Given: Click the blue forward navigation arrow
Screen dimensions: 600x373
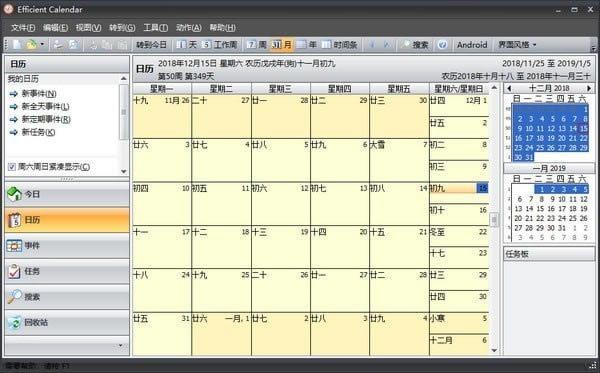Looking at the screenshot, I should [386, 45].
